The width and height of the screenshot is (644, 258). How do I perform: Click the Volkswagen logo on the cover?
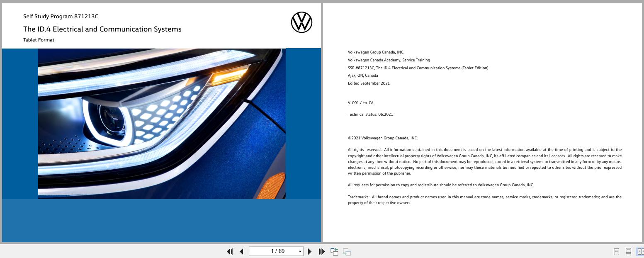pos(301,22)
